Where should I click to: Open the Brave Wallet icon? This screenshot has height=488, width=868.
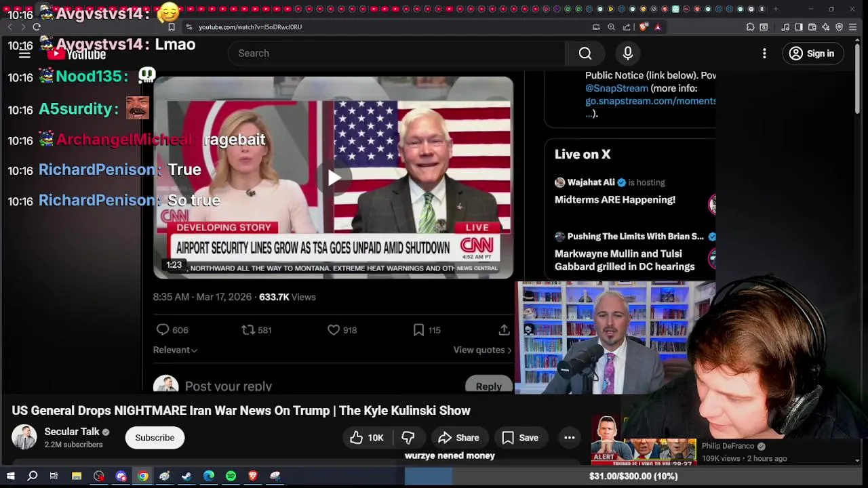tap(812, 27)
